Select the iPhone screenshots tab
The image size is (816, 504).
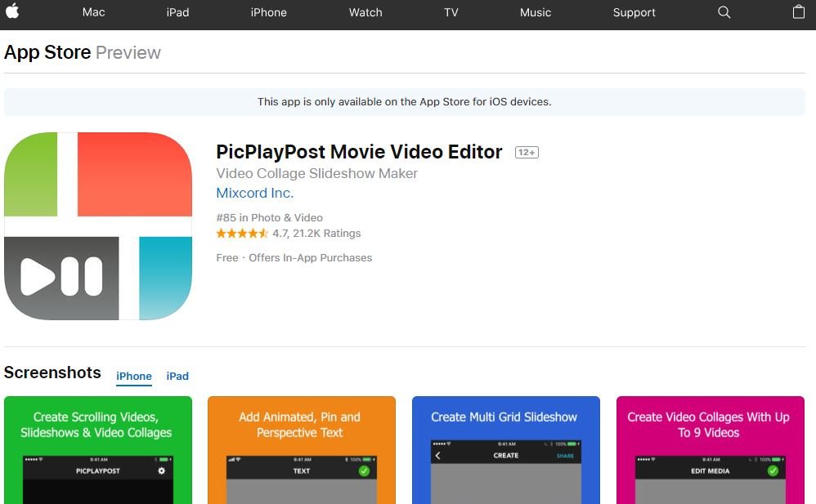pyautogui.click(x=134, y=376)
